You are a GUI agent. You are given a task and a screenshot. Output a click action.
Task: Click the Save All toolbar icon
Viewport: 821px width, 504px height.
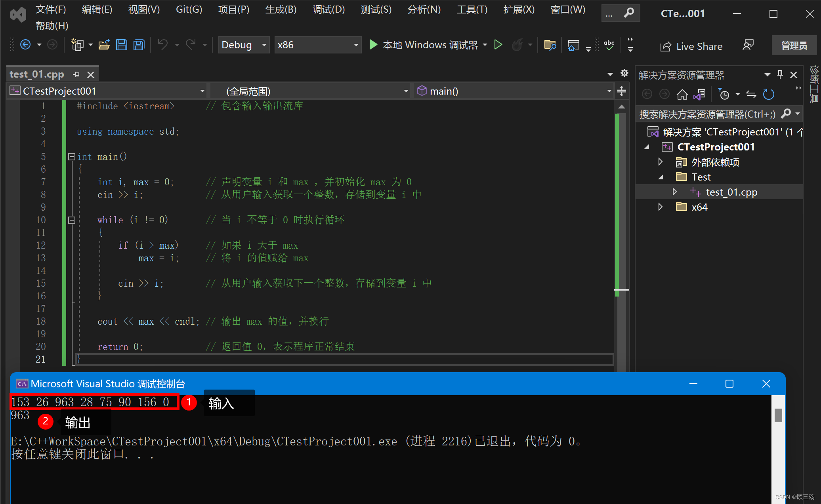(x=139, y=45)
